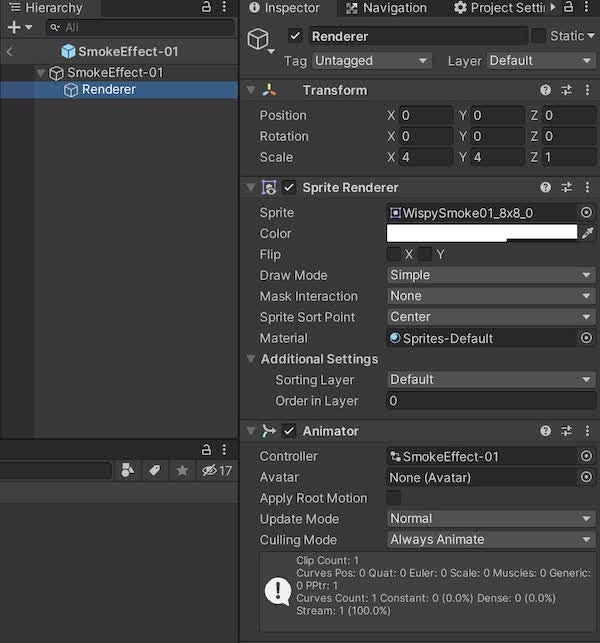Viewport: 600px width, 643px height.
Task: Open Sorting Layer Default dropdown
Action: 491,379
